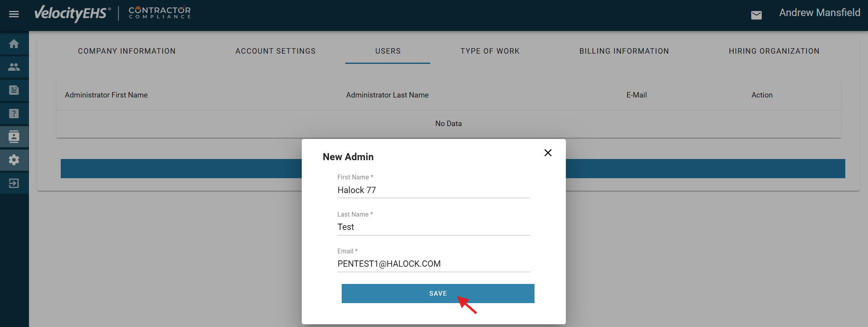Open the Type of Work tab

(x=490, y=51)
